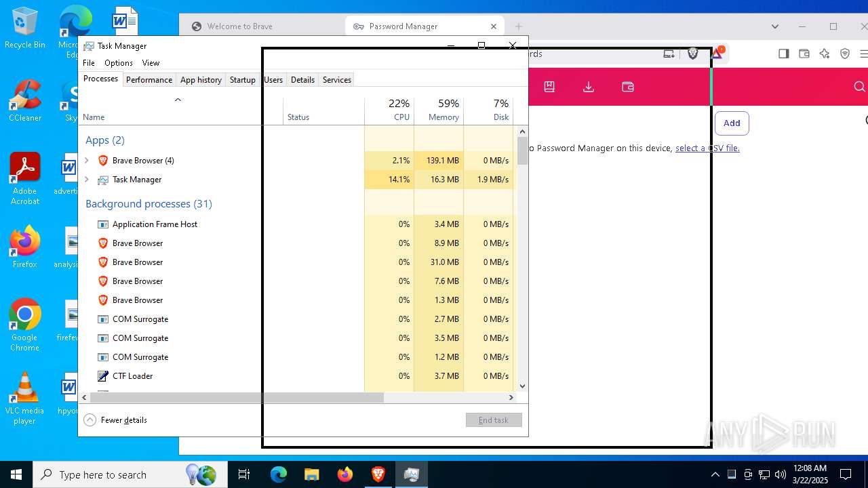Open Brave VPN shield icon

845,54
